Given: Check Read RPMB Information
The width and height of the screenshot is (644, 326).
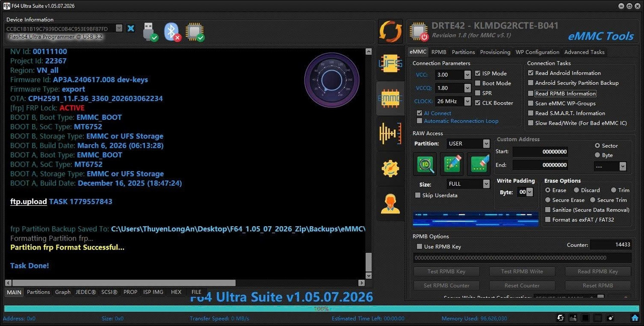Looking at the screenshot, I should coord(530,94).
